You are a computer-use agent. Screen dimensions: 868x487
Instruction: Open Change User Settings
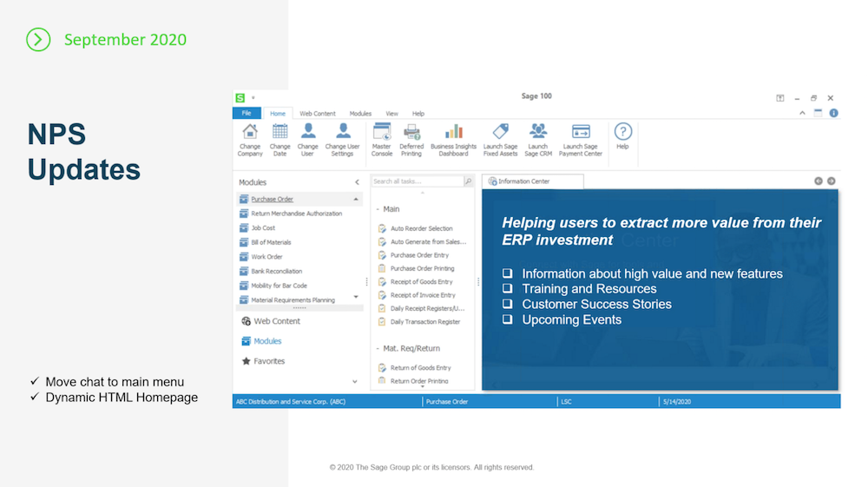(x=342, y=140)
